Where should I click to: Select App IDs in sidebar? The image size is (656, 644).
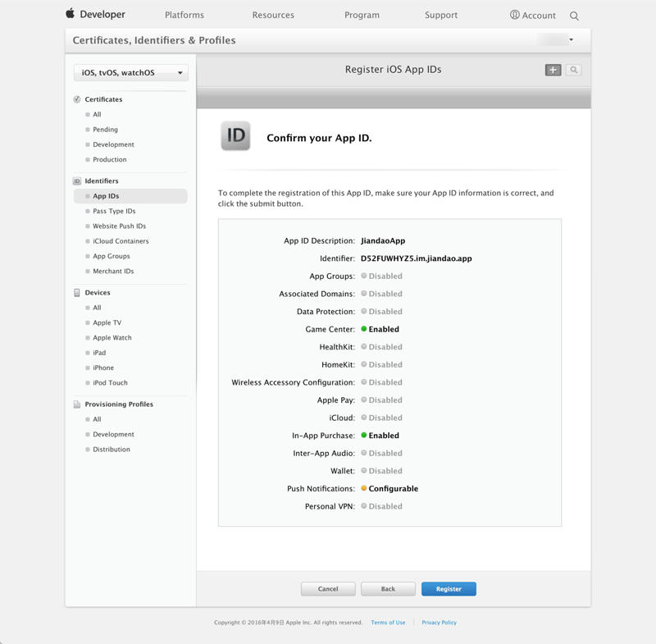[x=130, y=196]
